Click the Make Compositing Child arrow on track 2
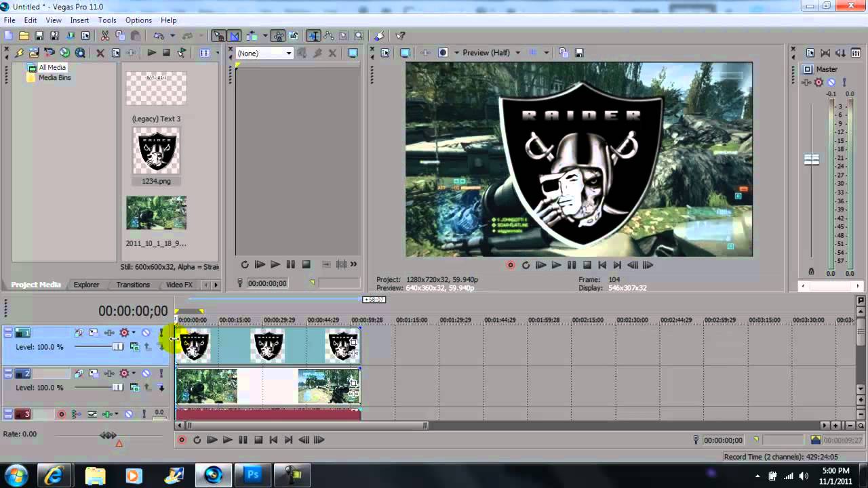Viewport: 868px width, 488px height. pyautogui.click(x=161, y=388)
